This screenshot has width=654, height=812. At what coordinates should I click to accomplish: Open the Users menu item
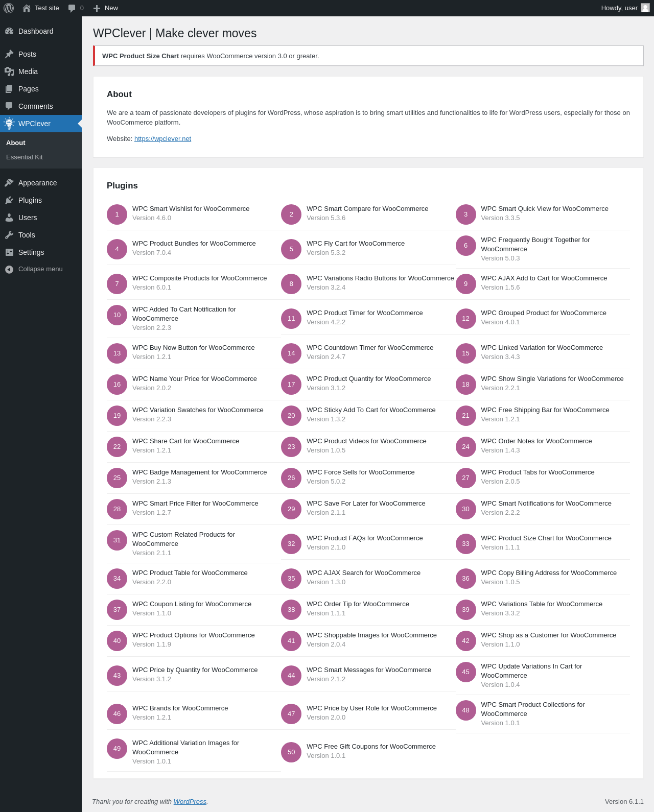pos(41,218)
